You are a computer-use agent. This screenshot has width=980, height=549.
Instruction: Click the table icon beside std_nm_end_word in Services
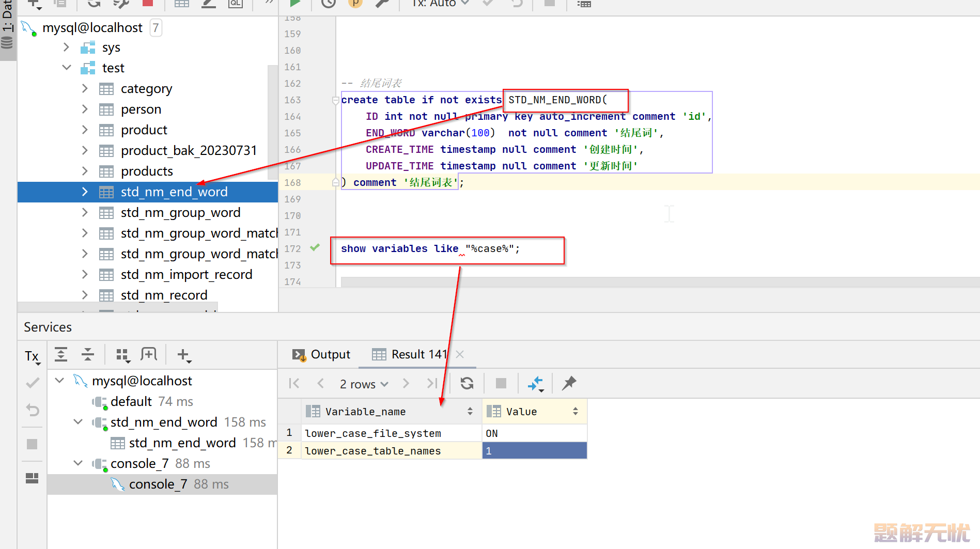118,443
